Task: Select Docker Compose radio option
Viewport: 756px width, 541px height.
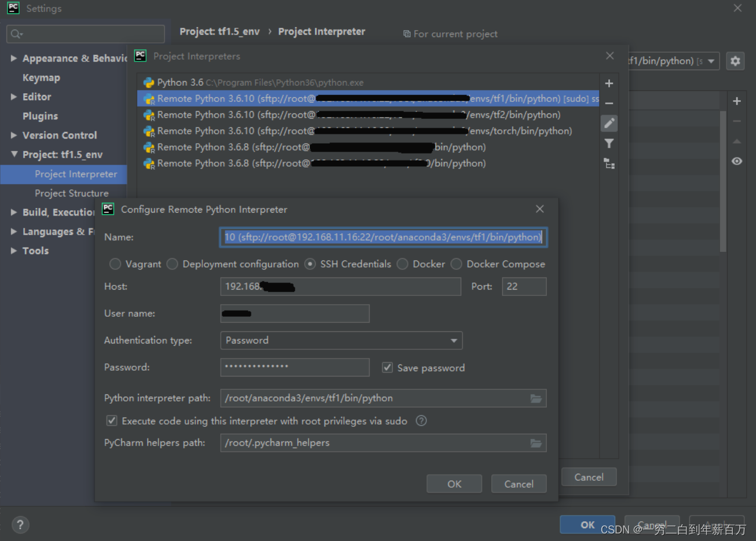Action: click(456, 264)
